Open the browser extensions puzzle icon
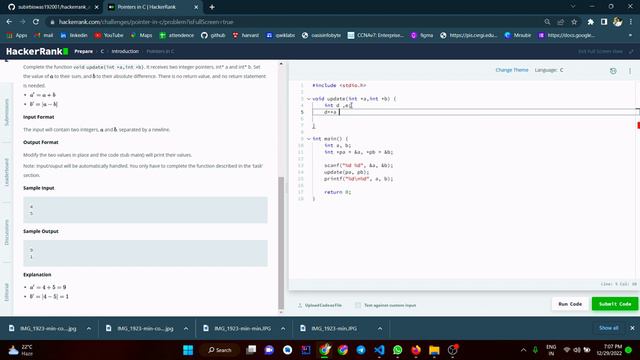The height and width of the screenshot is (360, 640). pyautogui.click(x=590, y=22)
